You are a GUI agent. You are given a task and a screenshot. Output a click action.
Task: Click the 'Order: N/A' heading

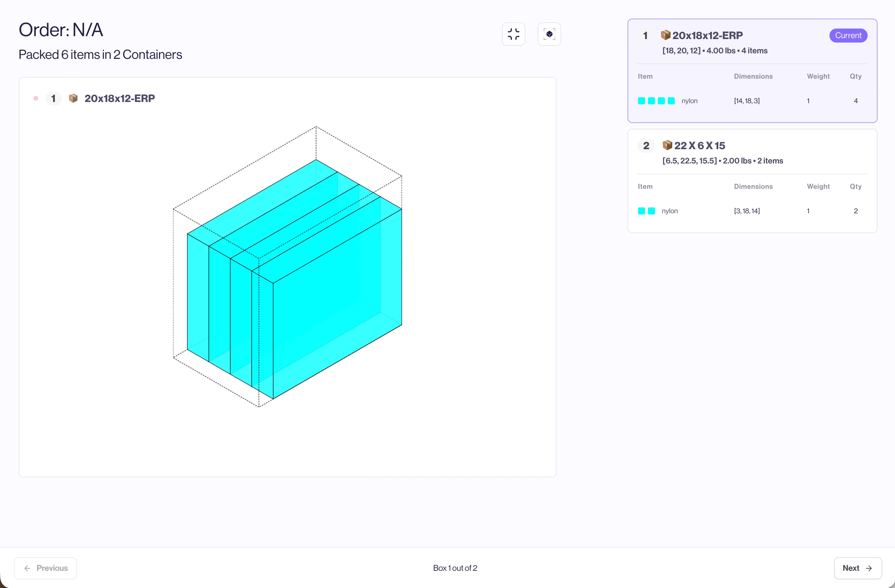61,30
